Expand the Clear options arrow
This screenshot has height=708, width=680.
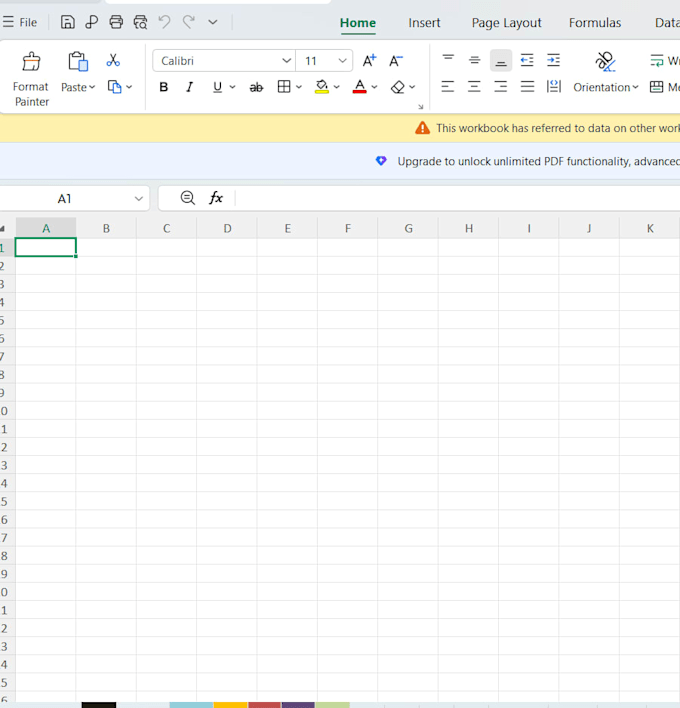coord(412,87)
